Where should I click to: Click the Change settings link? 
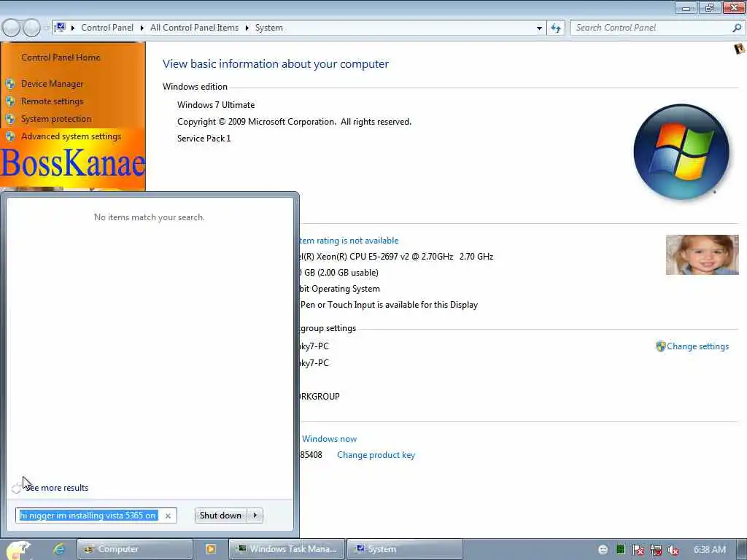697,346
